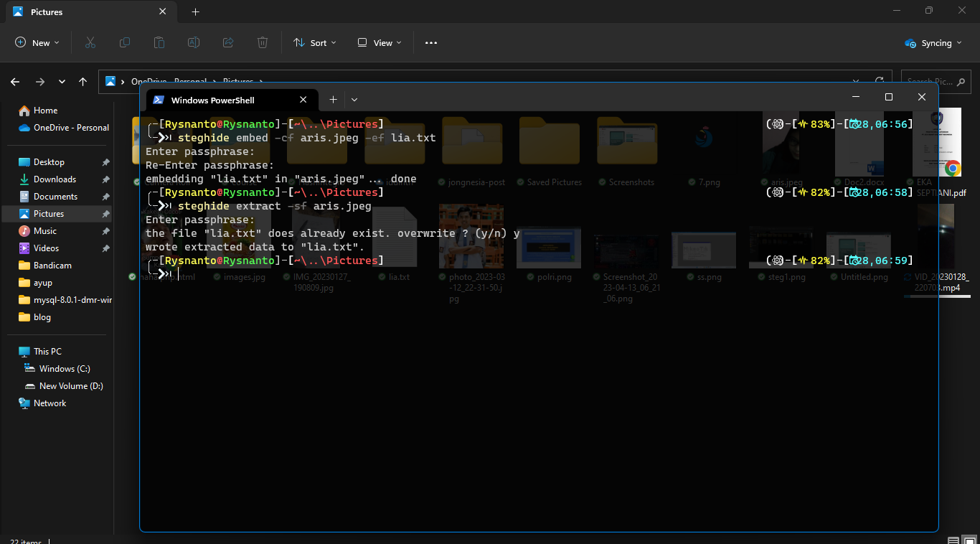Click the Paste clipboard icon
This screenshot has height=544, width=980.
(159, 43)
